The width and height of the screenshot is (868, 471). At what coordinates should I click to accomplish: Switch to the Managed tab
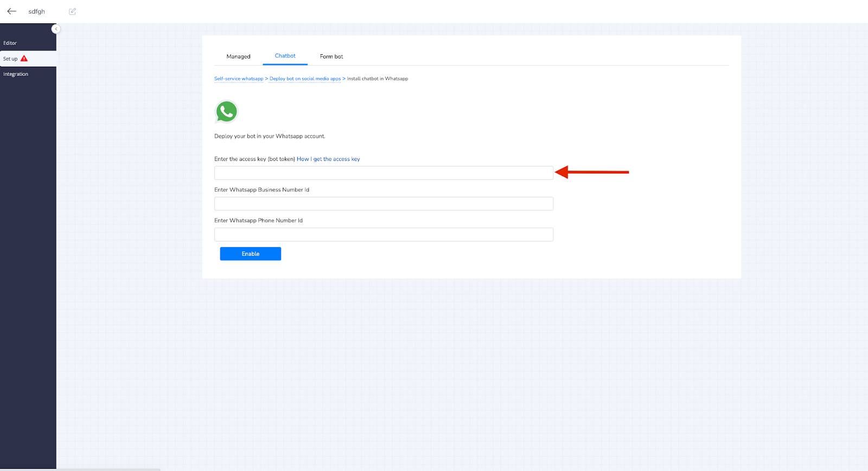[x=238, y=56]
